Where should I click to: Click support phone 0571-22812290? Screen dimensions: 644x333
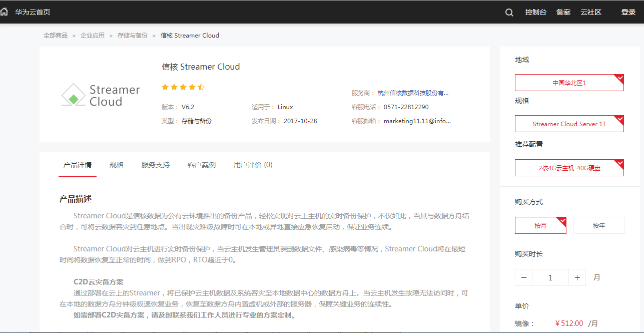406,107
